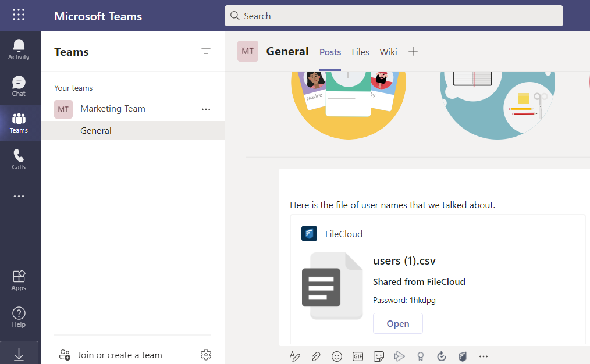Open the teams filter icon
The image size is (590, 364).
point(206,51)
